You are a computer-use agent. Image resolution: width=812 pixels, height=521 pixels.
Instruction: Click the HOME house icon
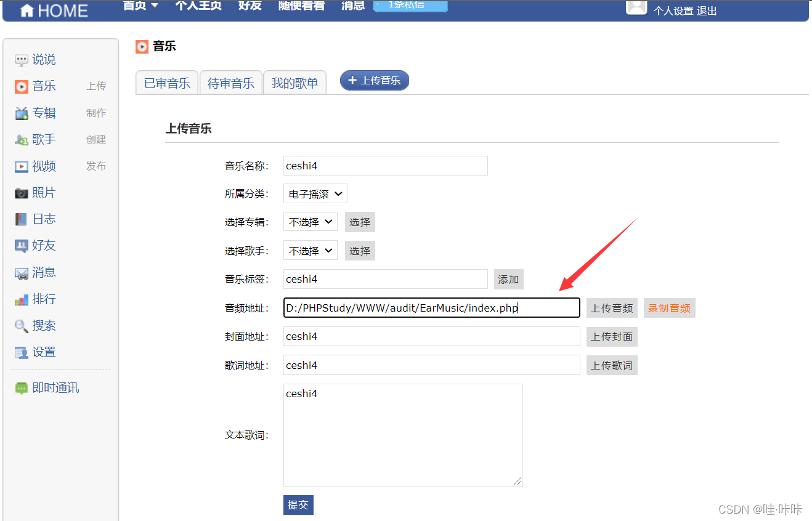coord(27,10)
